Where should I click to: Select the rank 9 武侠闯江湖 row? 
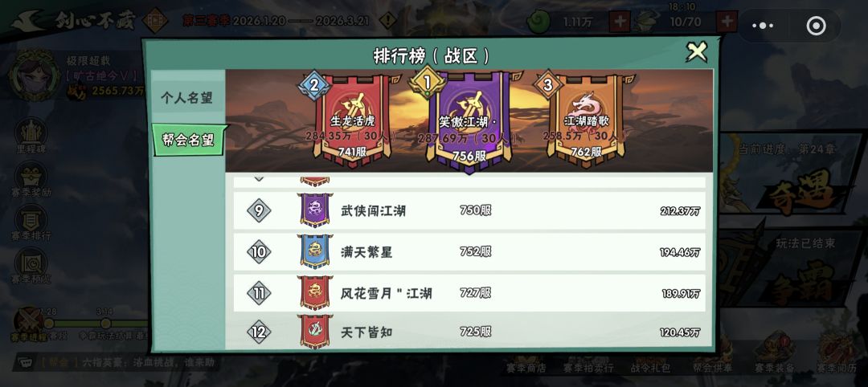[469, 210]
